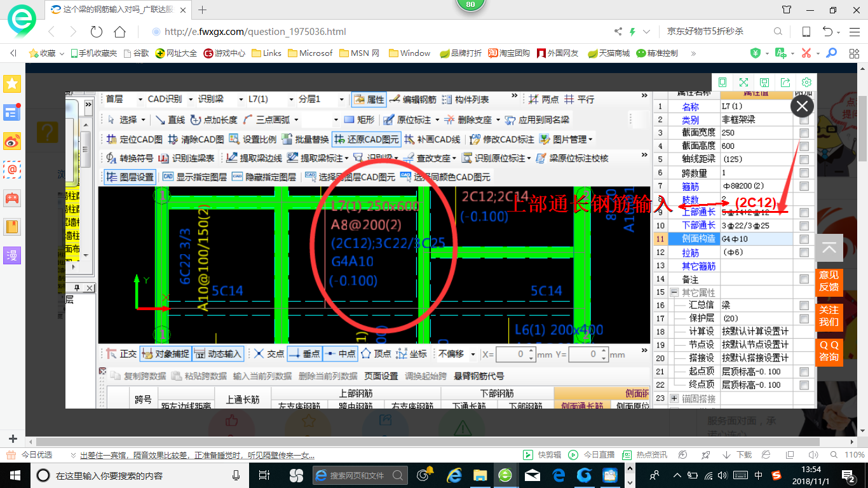Screen dimensions: 868x488
Task: Open the yellow star favorites sidebar icon
Action: click(x=12, y=83)
